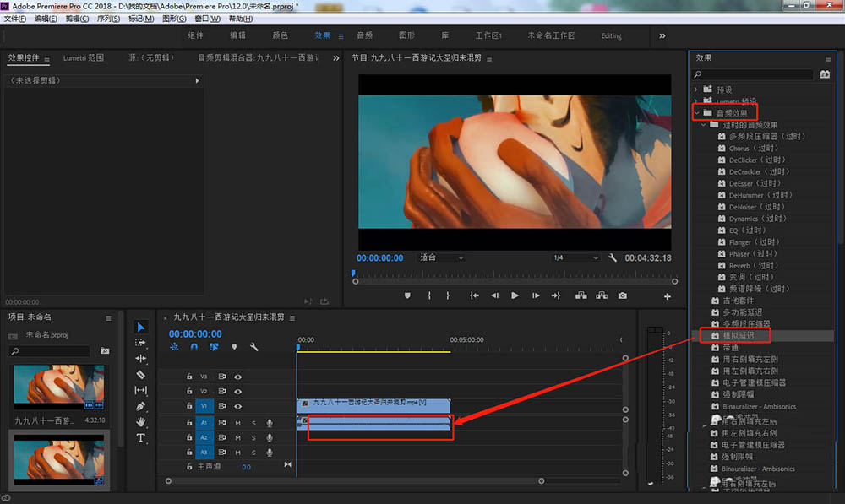Open the 序列(S) menu
Image resolution: width=845 pixels, height=504 pixels.
pyautogui.click(x=106, y=19)
